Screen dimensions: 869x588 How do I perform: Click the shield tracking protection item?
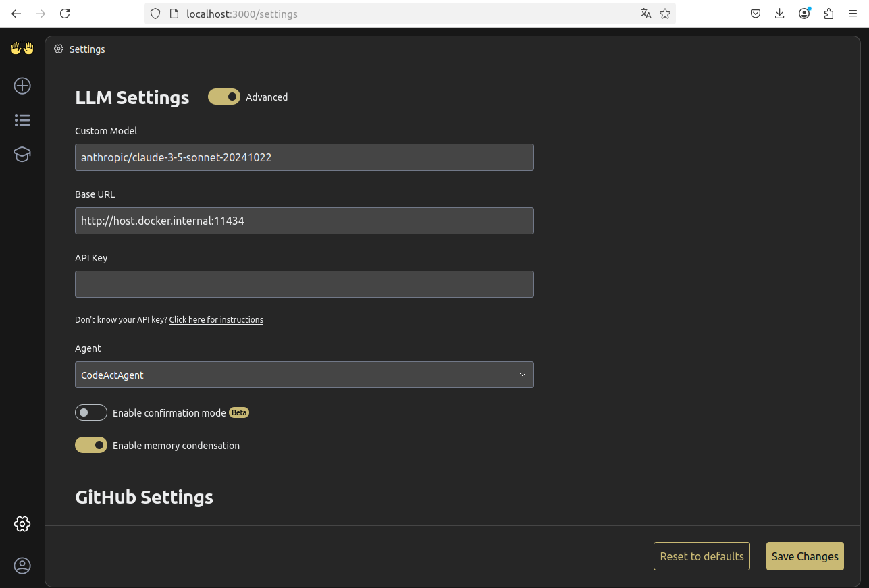coord(155,13)
